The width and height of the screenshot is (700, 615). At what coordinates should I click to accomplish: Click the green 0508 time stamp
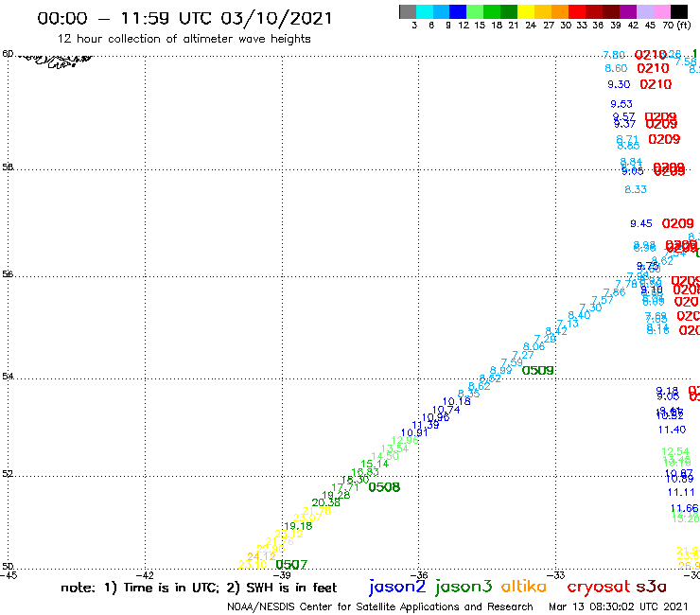(384, 487)
